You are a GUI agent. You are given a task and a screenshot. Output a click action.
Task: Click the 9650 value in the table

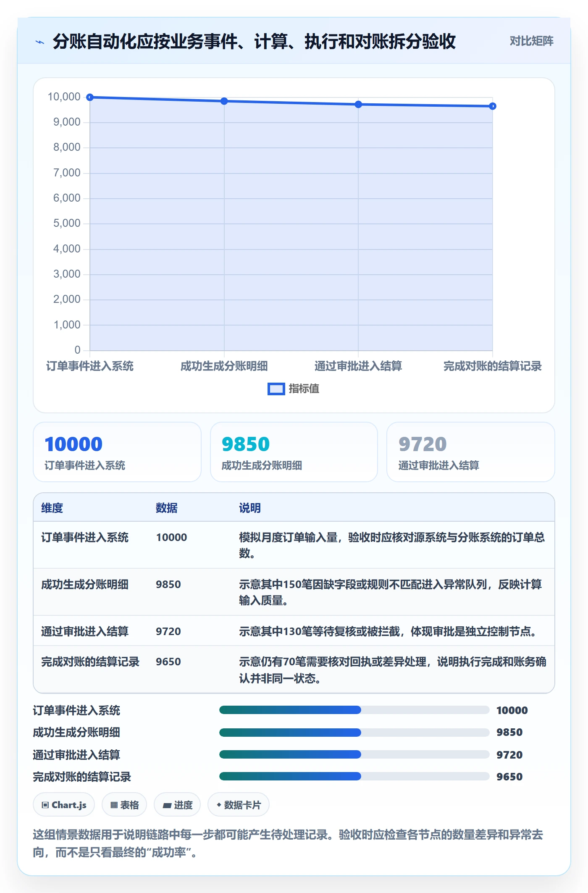point(168,662)
